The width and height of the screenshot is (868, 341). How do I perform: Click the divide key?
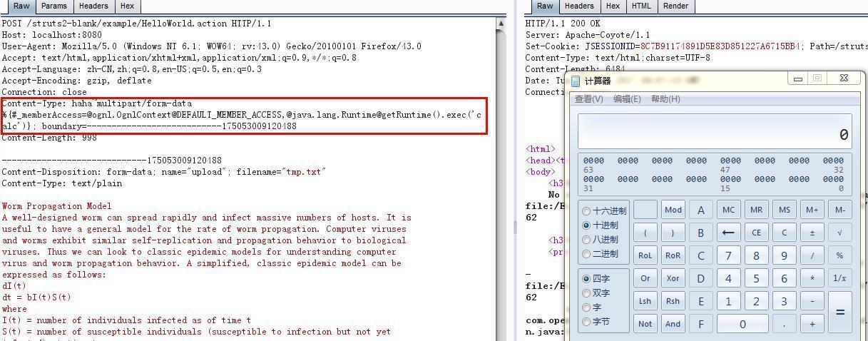point(812,255)
